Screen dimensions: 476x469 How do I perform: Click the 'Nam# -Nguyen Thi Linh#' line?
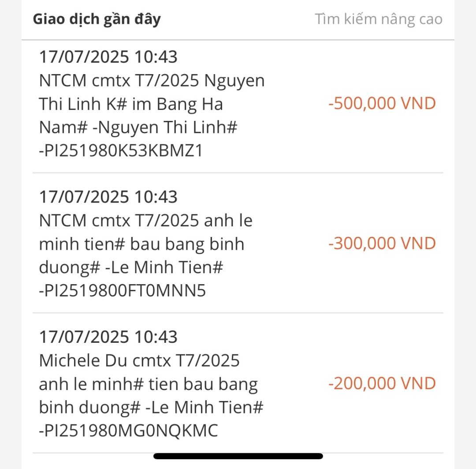138,128
